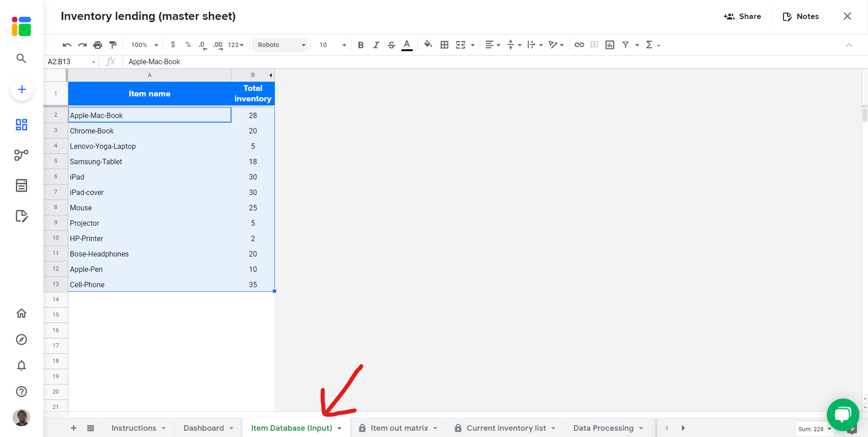
Task: Switch to the Item out matrix tab
Action: point(398,428)
